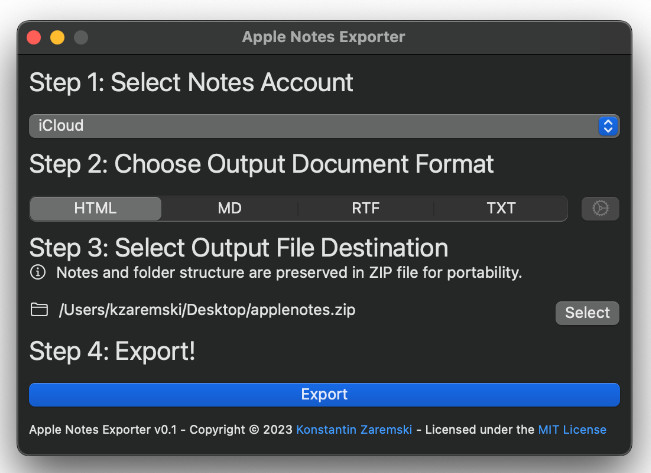The width and height of the screenshot is (651, 473).
Task: Select the HTML output format
Action: (95, 208)
